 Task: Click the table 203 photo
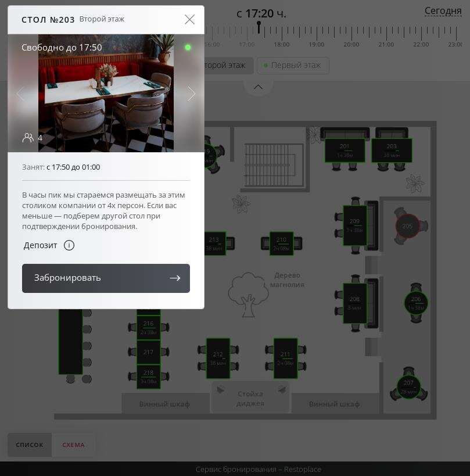click(106, 93)
